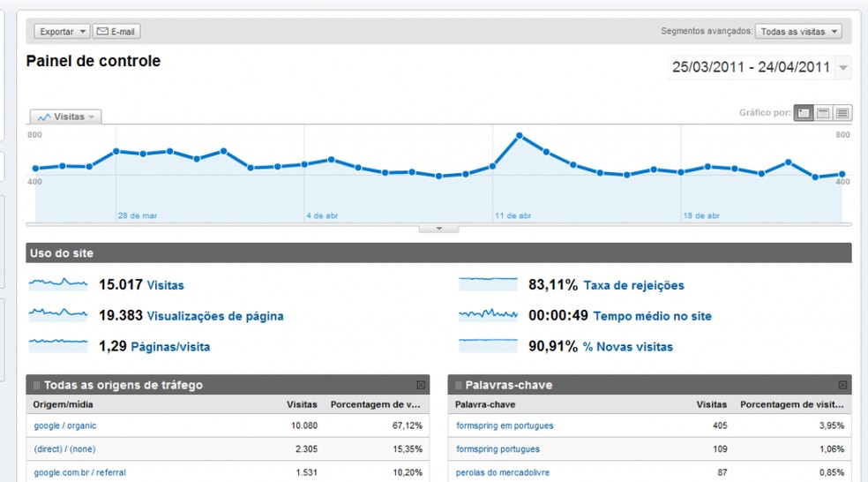Click the 4 de abr chart date label

[x=322, y=215]
